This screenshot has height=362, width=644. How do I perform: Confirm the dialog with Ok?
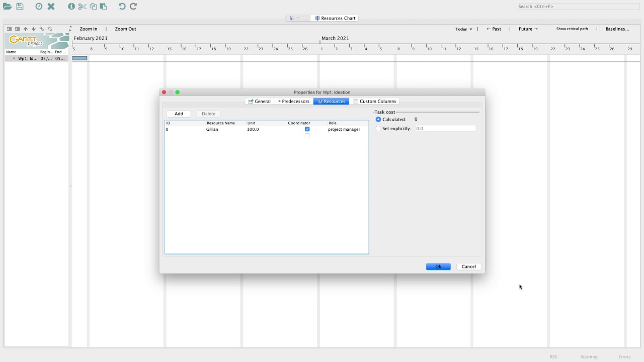pos(438,266)
